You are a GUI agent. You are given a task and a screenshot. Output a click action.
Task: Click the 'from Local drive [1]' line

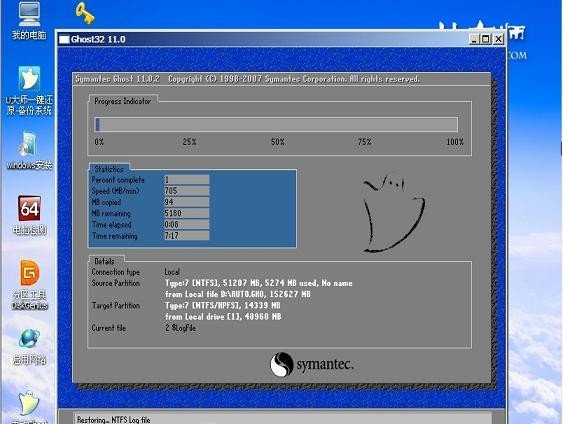tap(223, 317)
